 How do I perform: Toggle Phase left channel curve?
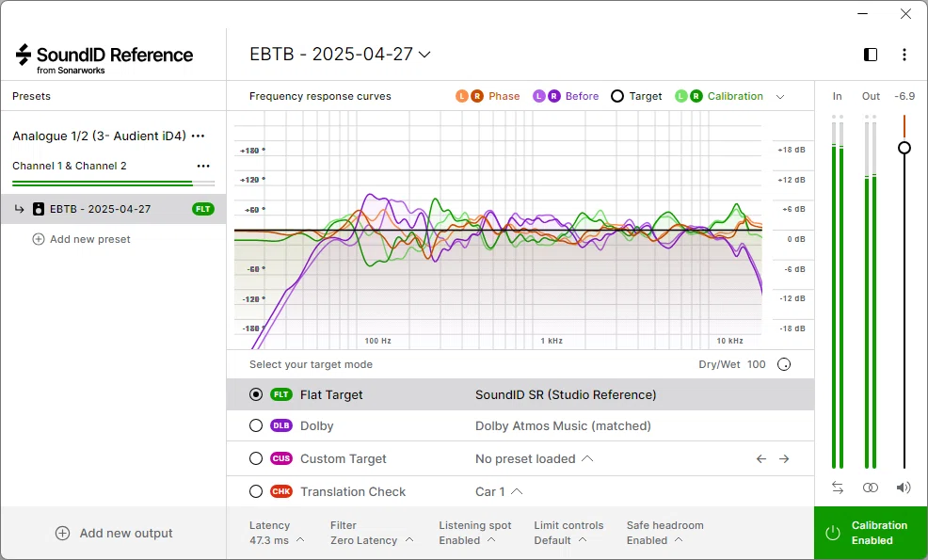coord(461,96)
